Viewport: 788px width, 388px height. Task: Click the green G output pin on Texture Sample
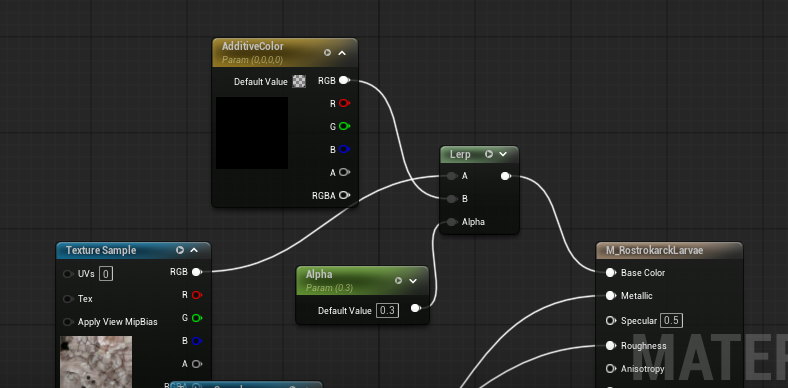pos(196,318)
